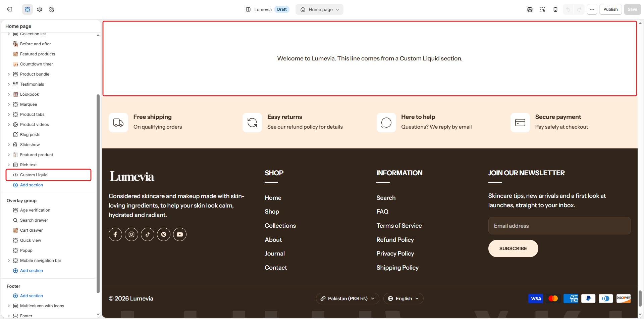Open the English language selector
The height and width of the screenshot is (319, 644).
pyautogui.click(x=404, y=299)
